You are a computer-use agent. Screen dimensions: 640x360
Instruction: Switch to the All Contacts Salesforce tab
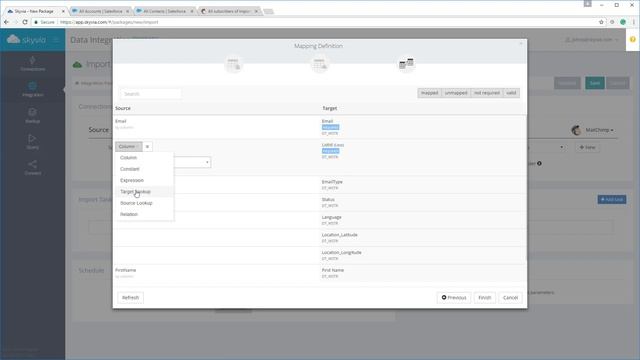165,11
